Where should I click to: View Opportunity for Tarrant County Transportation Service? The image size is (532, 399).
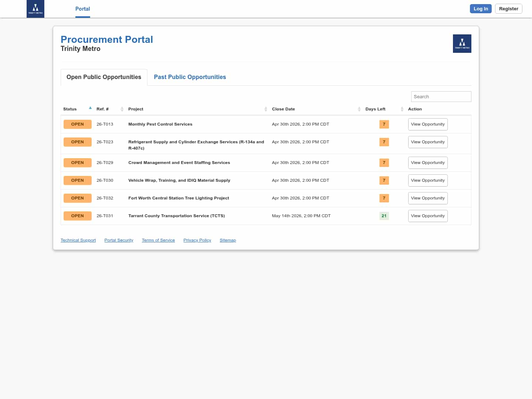tap(427, 216)
